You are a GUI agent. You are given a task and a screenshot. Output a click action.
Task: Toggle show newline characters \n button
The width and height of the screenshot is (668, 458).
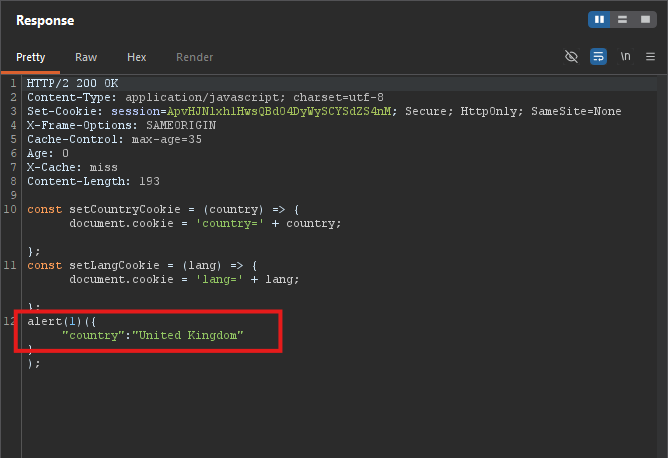625,56
